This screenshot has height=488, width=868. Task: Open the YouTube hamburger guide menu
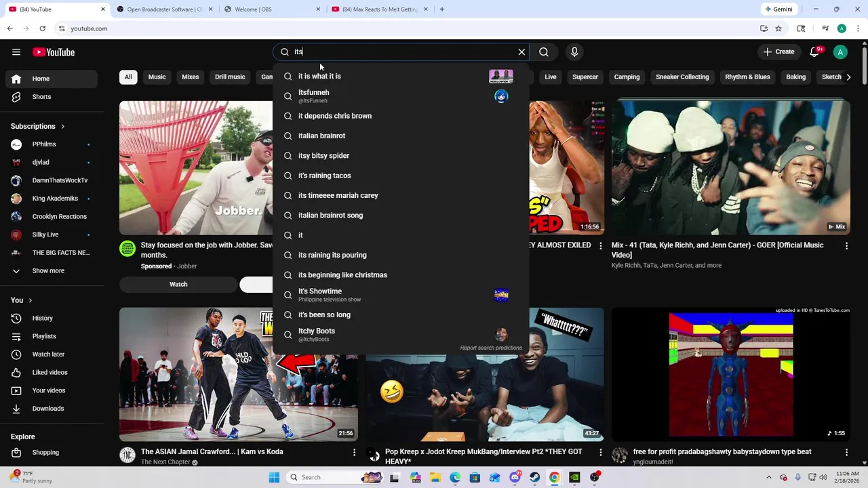coord(16,52)
